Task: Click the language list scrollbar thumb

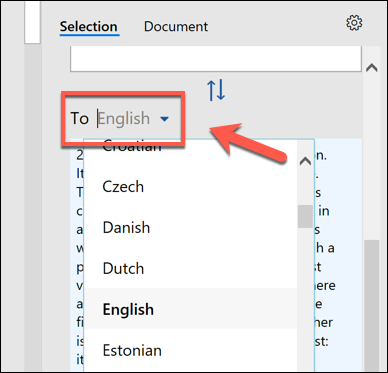Action: [305, 216]
